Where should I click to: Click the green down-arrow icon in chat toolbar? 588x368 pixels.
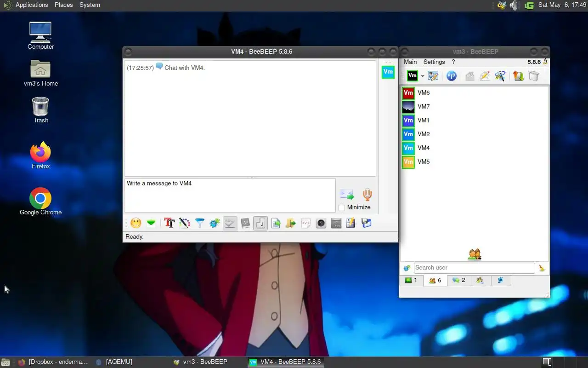(x=151, y=223)
